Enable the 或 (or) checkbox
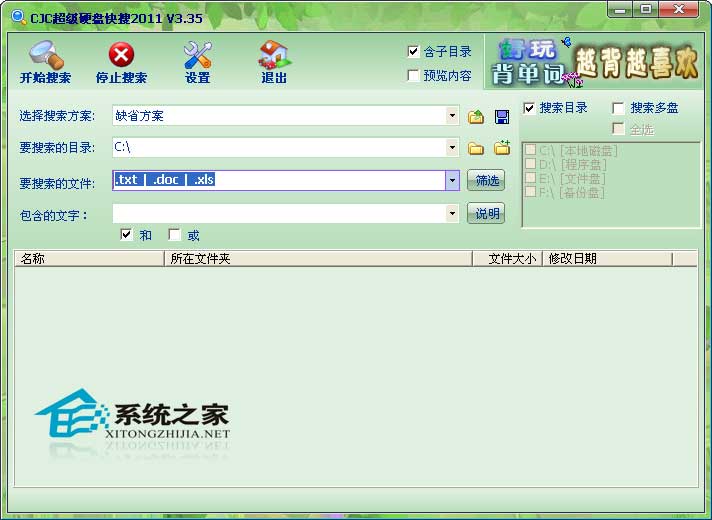 pos(174,234)
